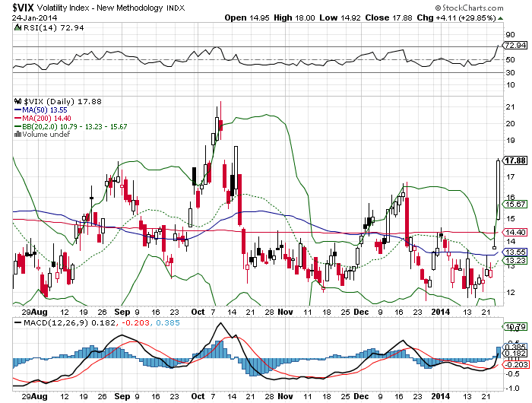This screenshot has height=403, width=532.
Task: Click the 13.55 MA(50) price tag
Action: (x=515, y=252)
